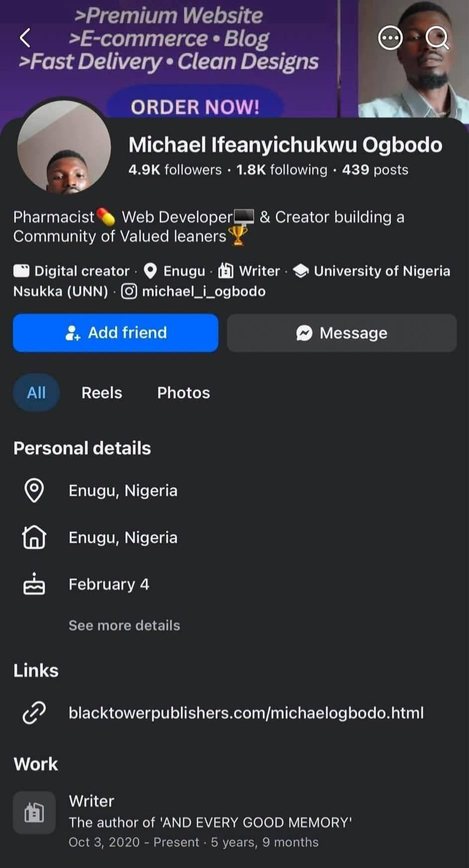This screenshot has height=868, width=469.
Task: Go back using the left chevron arrow
Action: pos(25,38)
